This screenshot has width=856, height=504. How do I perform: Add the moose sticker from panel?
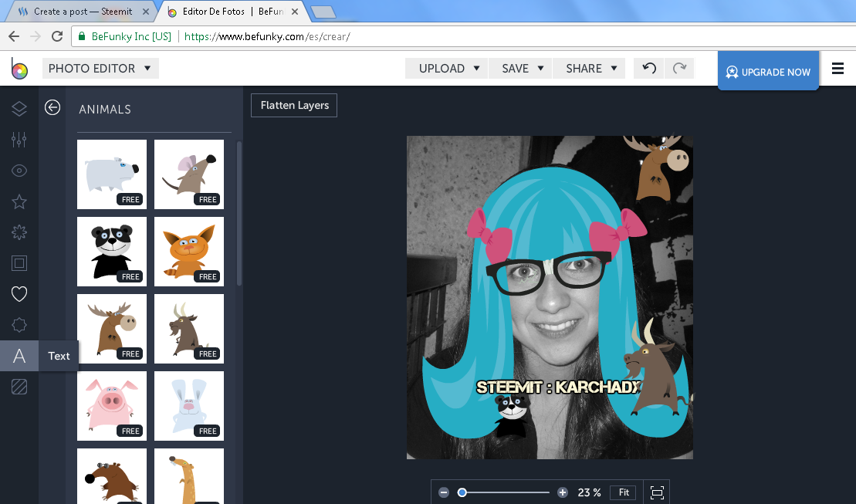pos(112,329)
